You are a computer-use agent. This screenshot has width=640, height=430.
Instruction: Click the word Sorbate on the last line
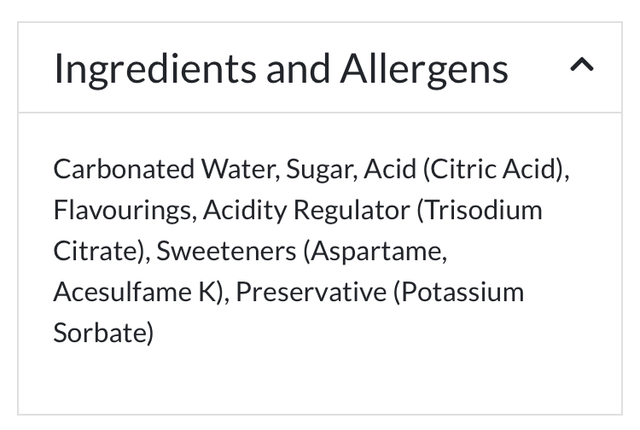(102, 333)
